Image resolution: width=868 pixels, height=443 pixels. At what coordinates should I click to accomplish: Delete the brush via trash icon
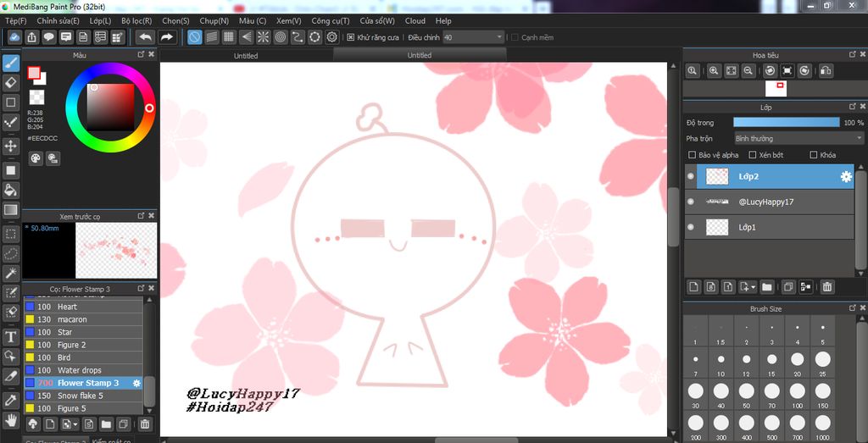pos(144,424)
